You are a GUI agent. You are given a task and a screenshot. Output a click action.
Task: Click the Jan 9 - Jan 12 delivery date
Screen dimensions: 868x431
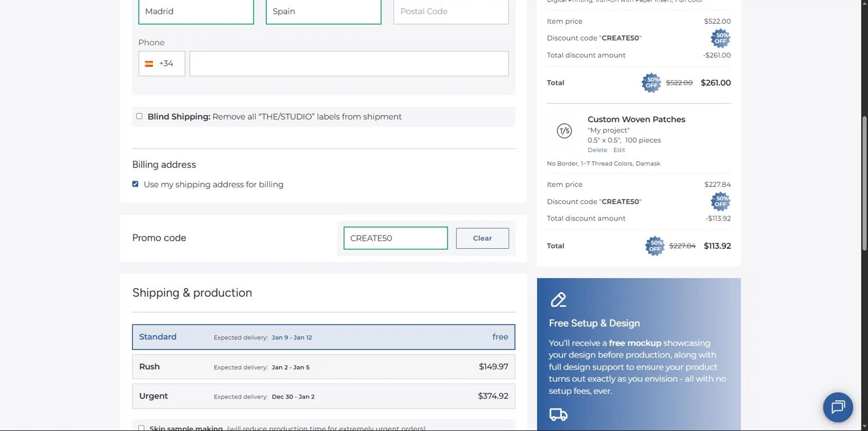point(292,338)
